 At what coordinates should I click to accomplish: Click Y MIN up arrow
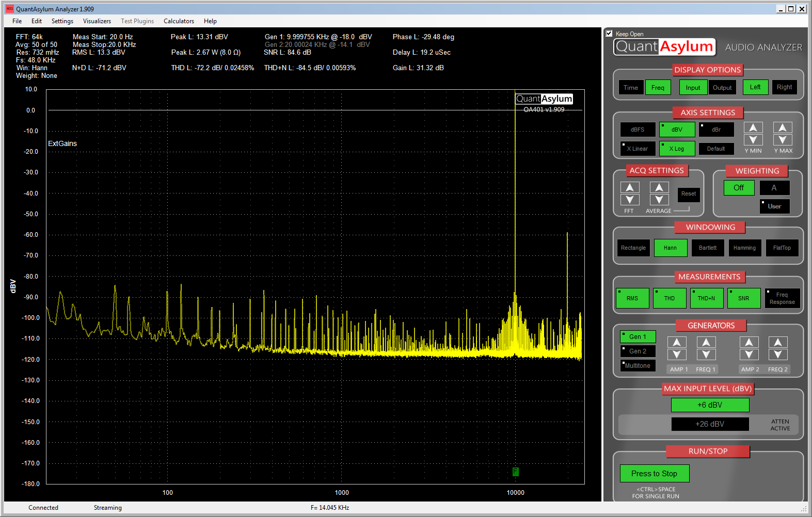(x=753, y=127)
